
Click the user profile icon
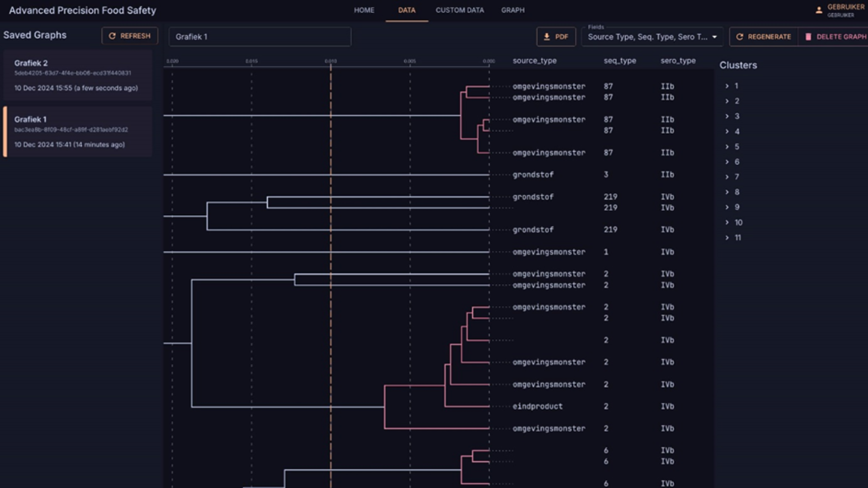[819, 10]
